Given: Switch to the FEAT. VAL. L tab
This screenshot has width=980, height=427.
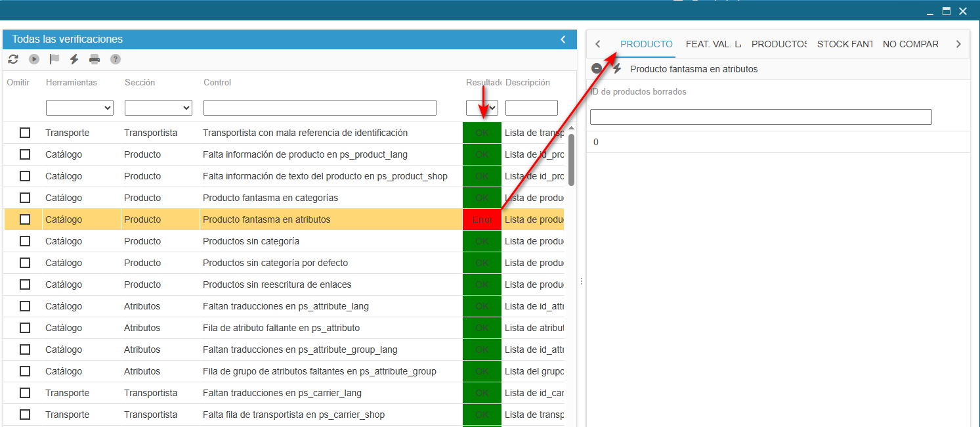Looking at the screenshot, I should [713, 44].
